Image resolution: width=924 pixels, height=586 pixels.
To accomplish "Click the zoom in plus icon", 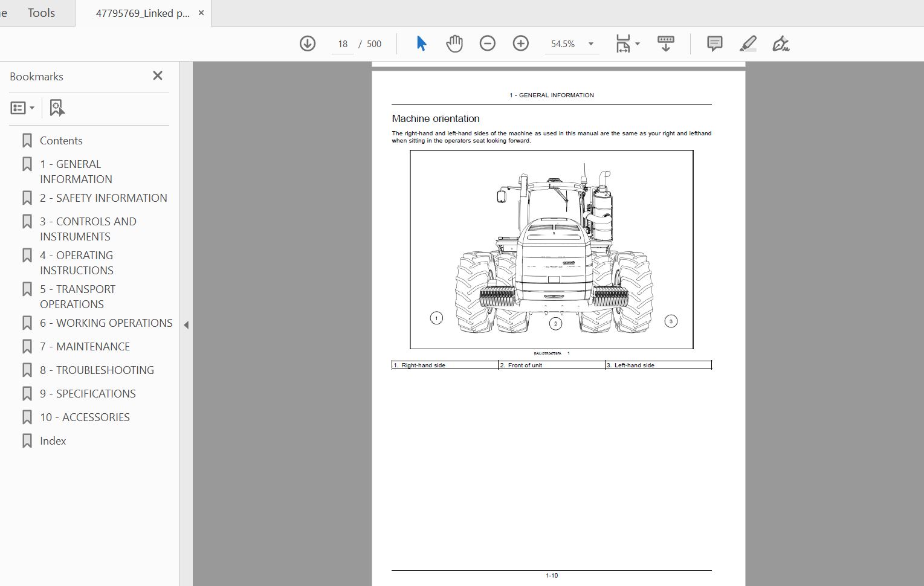I will [x=520, y=43].
